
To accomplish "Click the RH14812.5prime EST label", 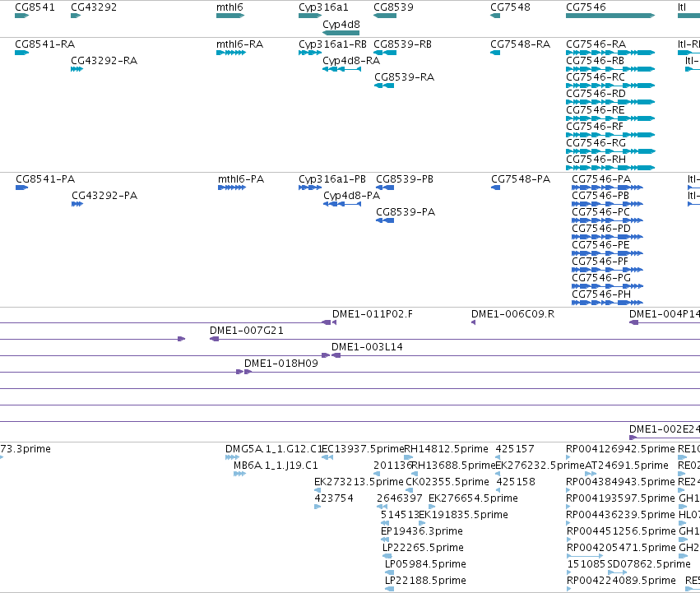I will click(446, 449).
